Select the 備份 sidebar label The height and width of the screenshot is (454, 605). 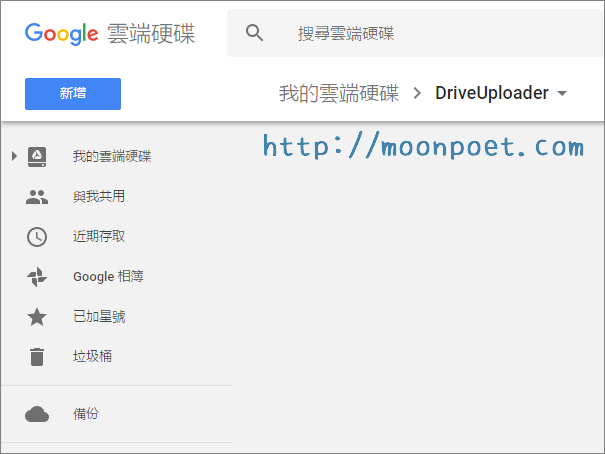click(86, 414)
